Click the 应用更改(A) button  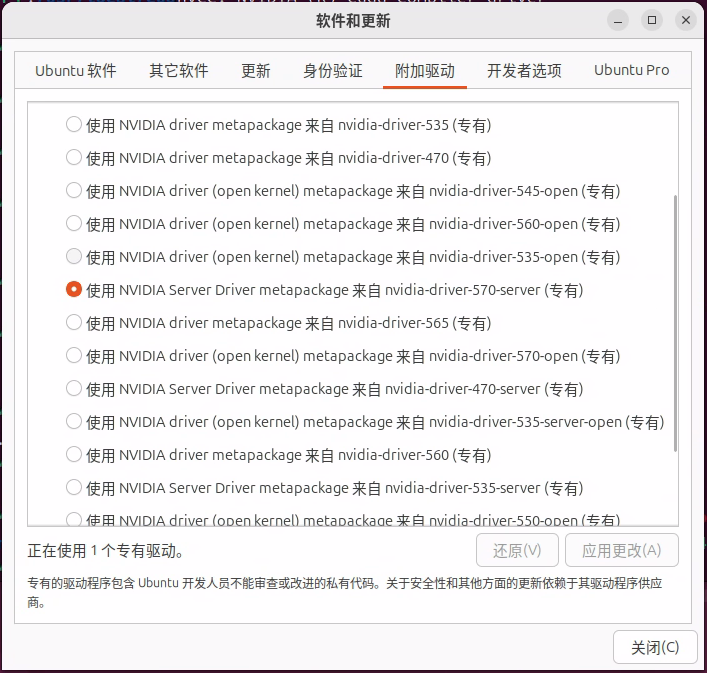(x=622, y=550)
